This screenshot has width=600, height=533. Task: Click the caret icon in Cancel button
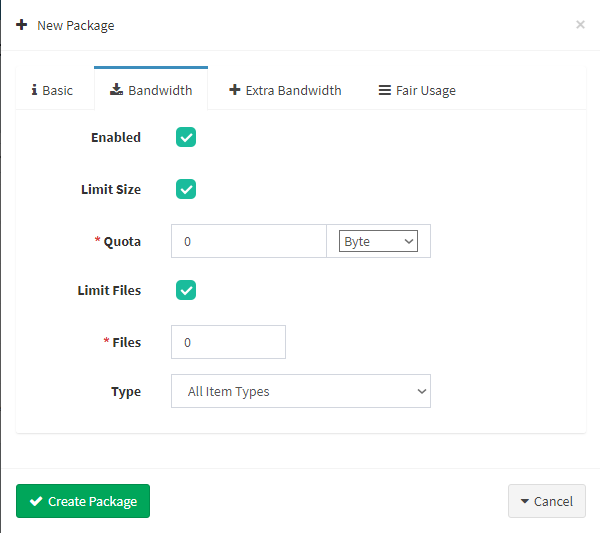525,501
